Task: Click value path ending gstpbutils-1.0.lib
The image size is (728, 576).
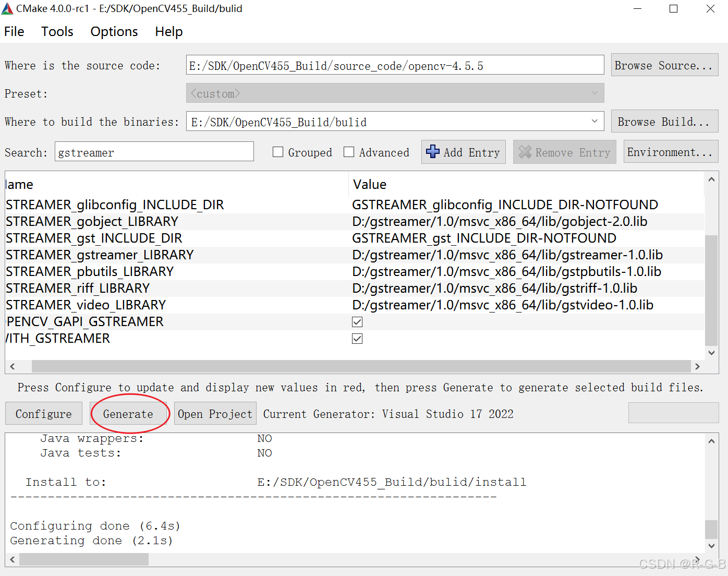Action: coord(507,271)
